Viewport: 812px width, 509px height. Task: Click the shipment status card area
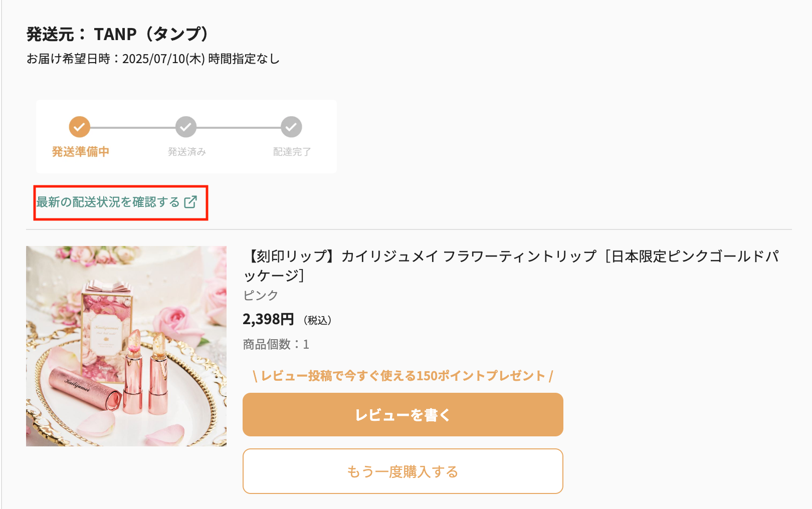185,136
